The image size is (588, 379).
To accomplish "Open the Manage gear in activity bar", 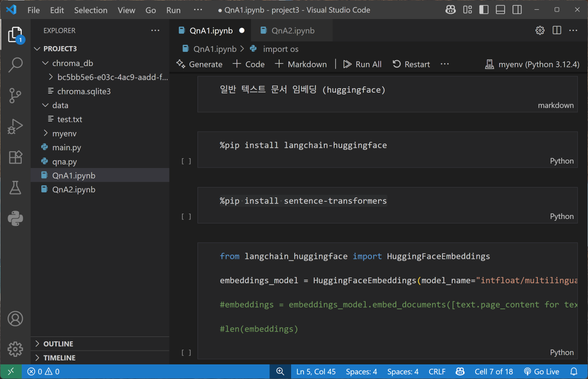I will point(15,349).
